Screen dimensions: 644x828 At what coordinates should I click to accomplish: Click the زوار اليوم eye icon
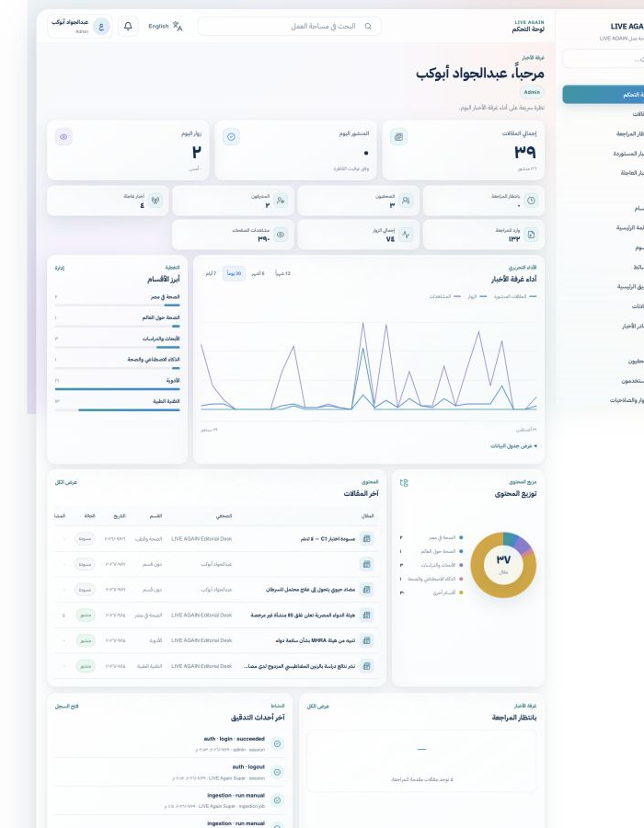tap(63, 137)
